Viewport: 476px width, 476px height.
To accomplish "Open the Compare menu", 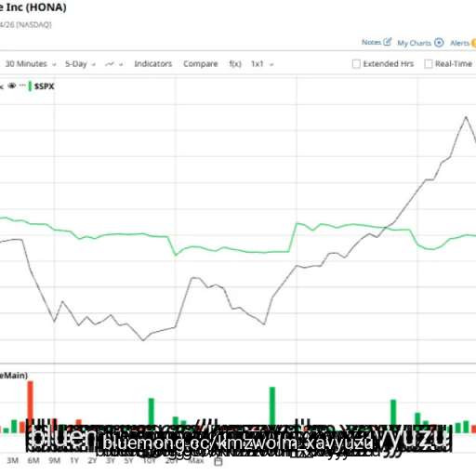I will [201, 64].
